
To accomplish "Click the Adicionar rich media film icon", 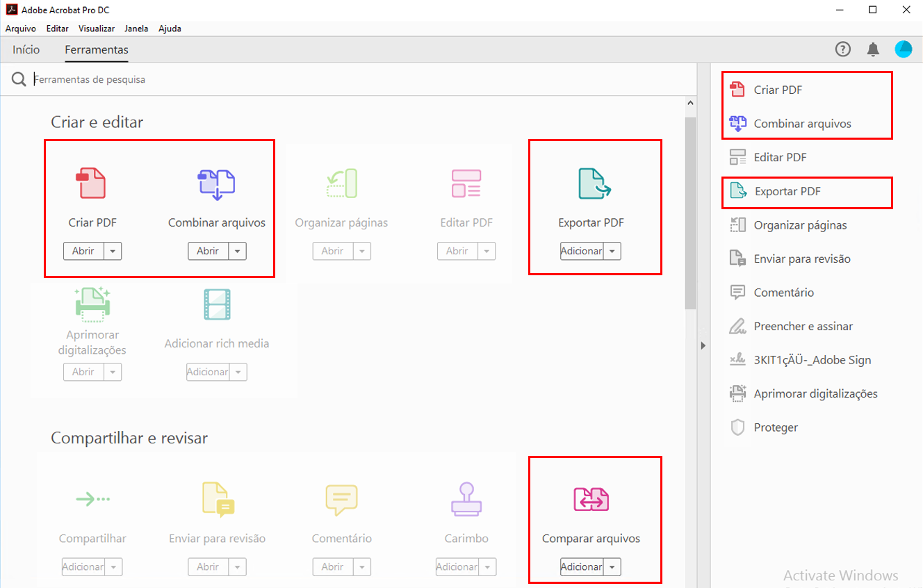I will coord(216,304).
